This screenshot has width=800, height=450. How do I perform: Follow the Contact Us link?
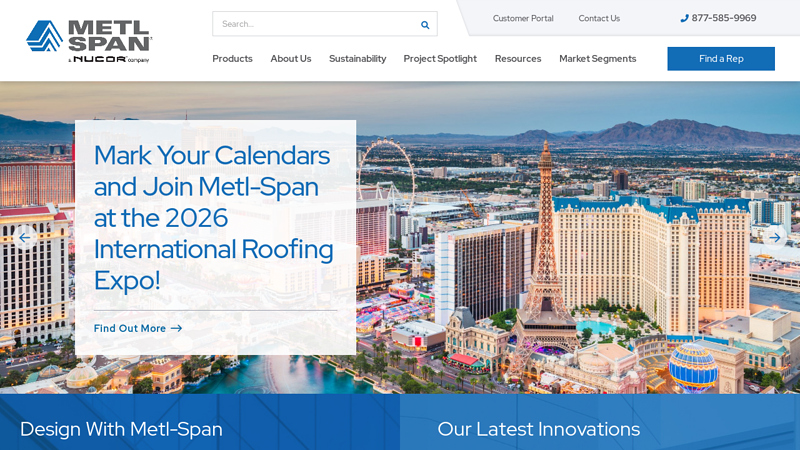tap(599, 18)
